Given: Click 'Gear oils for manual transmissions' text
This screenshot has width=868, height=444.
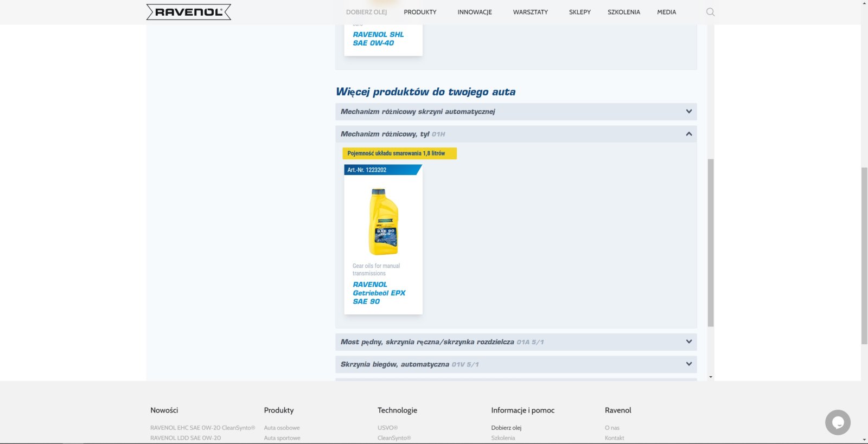Looking at the screenshot, I should (376, 269).
